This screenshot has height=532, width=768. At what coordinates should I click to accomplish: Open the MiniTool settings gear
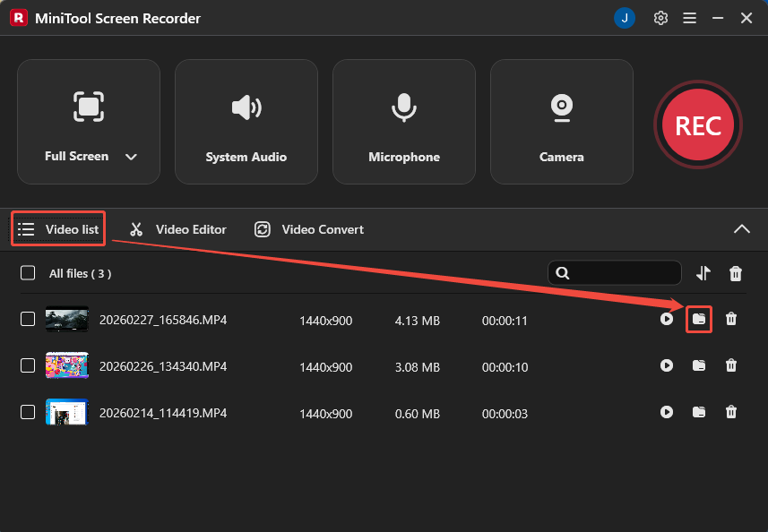[x=660, y=17]
